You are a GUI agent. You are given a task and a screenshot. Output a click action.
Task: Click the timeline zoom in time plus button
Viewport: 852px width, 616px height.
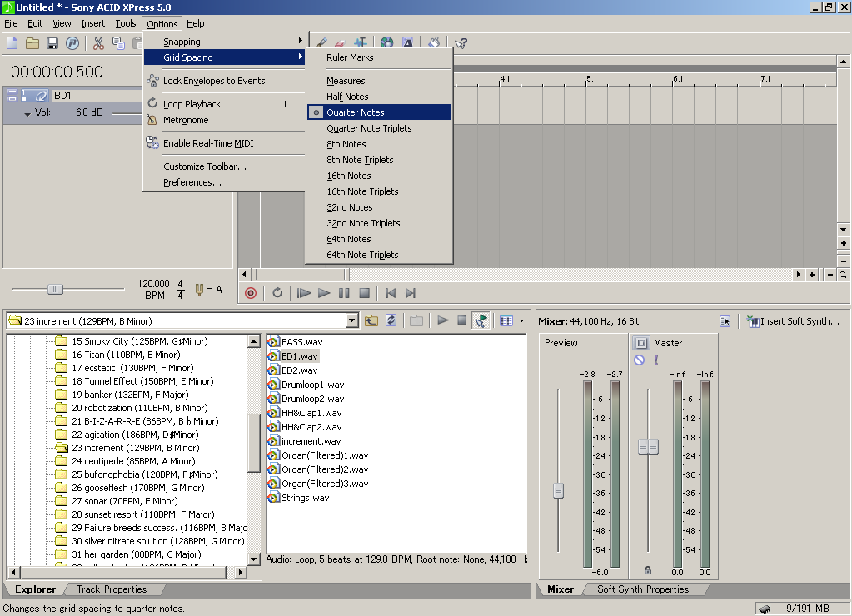tap(812, 275)
